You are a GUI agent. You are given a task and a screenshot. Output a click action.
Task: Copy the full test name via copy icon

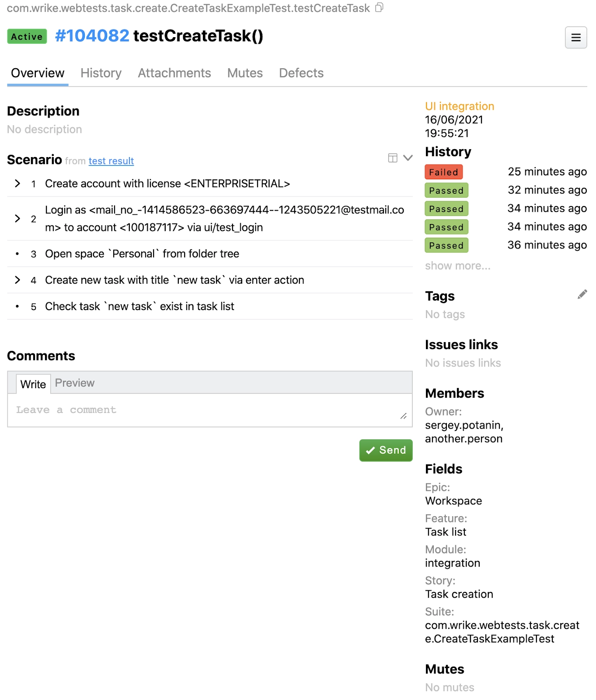(379, 7)
